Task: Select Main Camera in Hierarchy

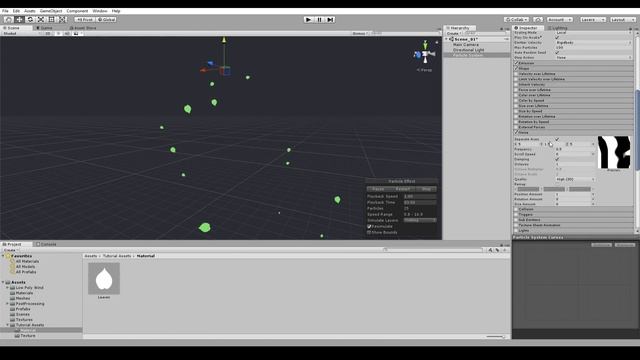Action: pos(466,44)
